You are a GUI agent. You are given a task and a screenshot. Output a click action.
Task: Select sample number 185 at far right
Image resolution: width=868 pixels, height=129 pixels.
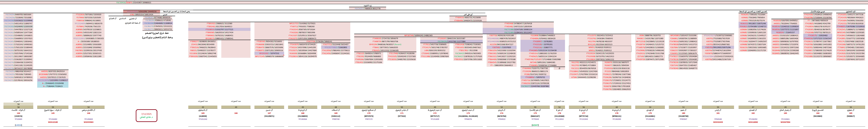(x=851, y=113)
